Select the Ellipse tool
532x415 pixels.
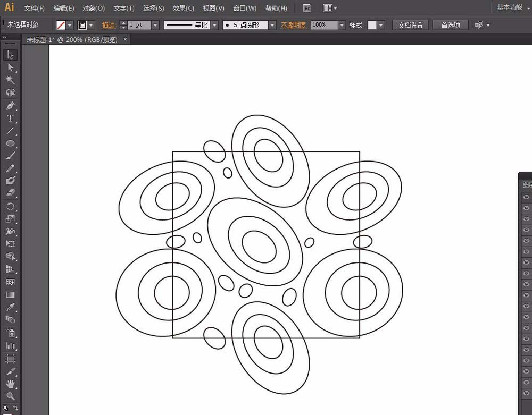coord(10,143)
